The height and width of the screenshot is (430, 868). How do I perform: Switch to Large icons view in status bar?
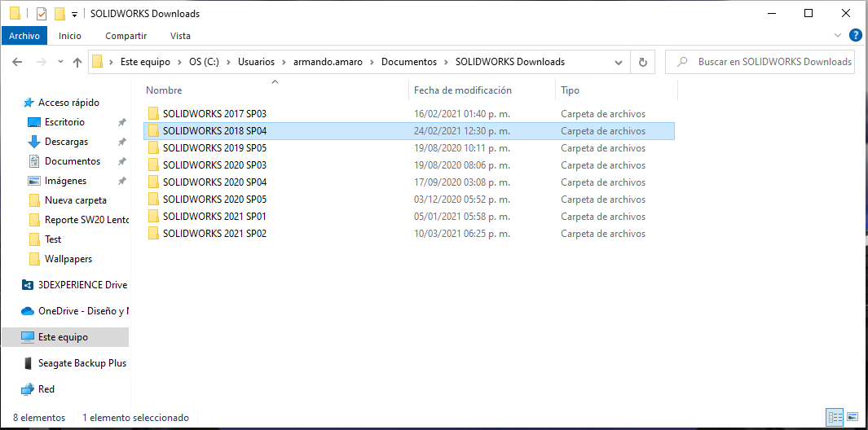[x=853, y=418]
